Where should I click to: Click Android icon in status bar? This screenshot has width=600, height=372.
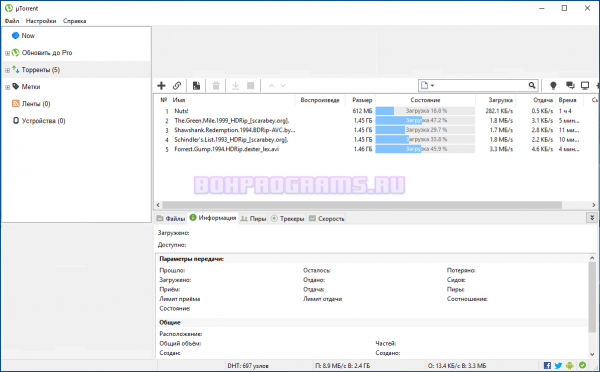click(570, 365)
